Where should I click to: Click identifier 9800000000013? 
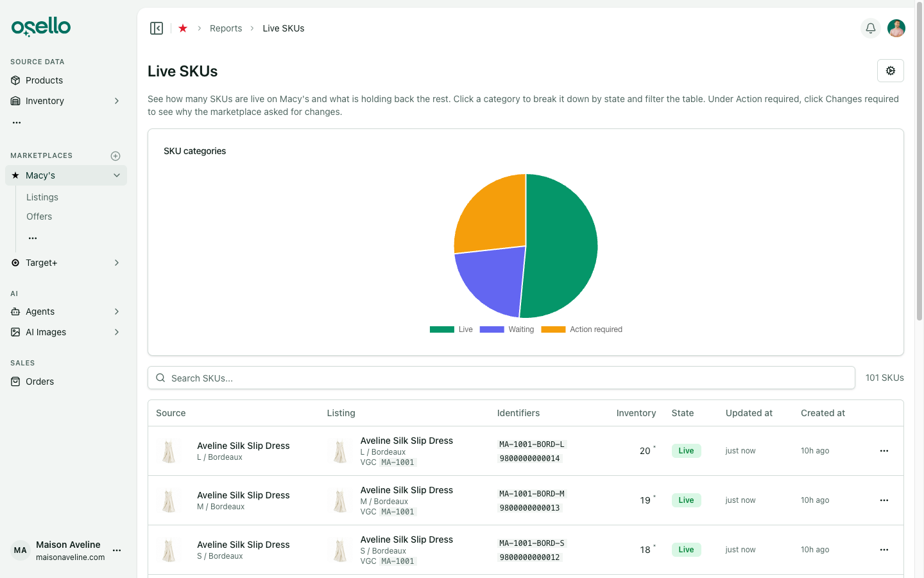point(530,508)
